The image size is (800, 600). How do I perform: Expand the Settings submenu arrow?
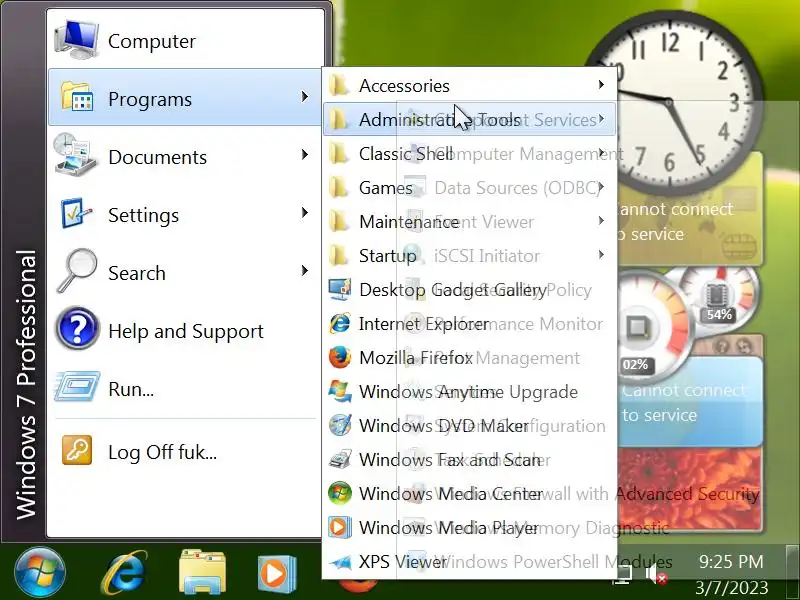(305, 212)
